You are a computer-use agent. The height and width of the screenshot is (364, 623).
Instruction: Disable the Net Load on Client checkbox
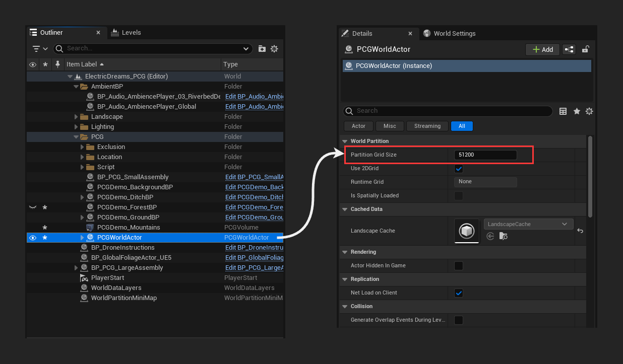point(459,293)
